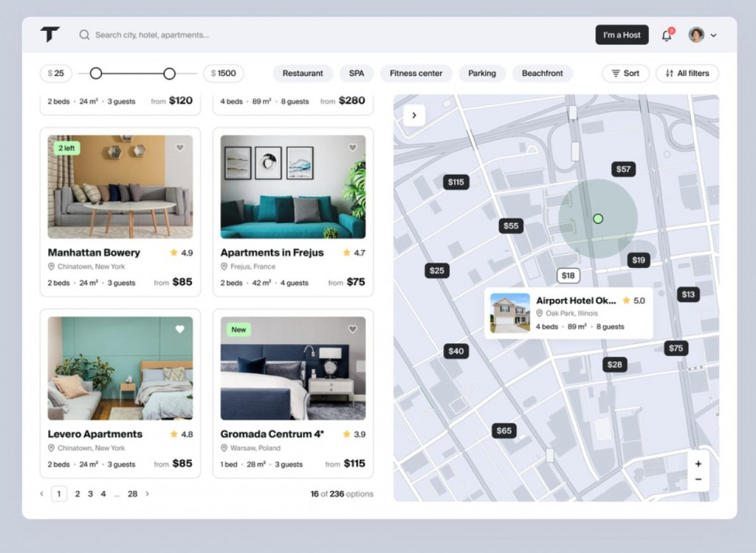Zoom in on the map with the plus icon
Viewport: 756px width, 553px height.
(698, 463)
